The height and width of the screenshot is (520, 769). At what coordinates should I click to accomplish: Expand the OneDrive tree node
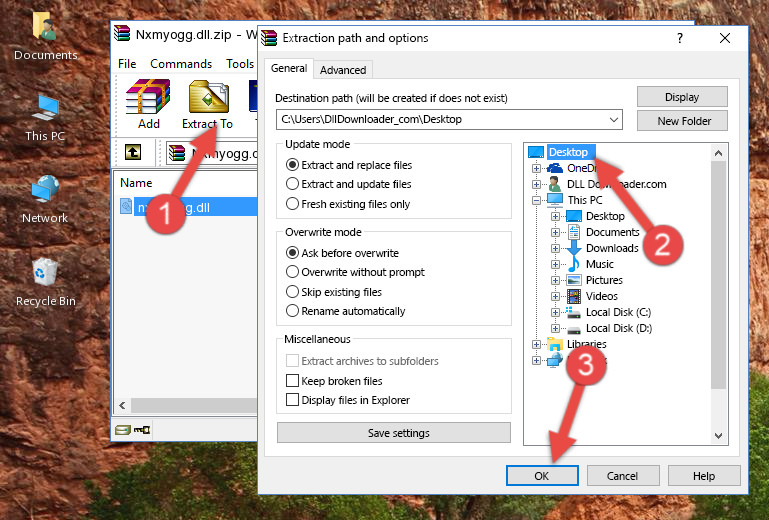pos(536,168)
